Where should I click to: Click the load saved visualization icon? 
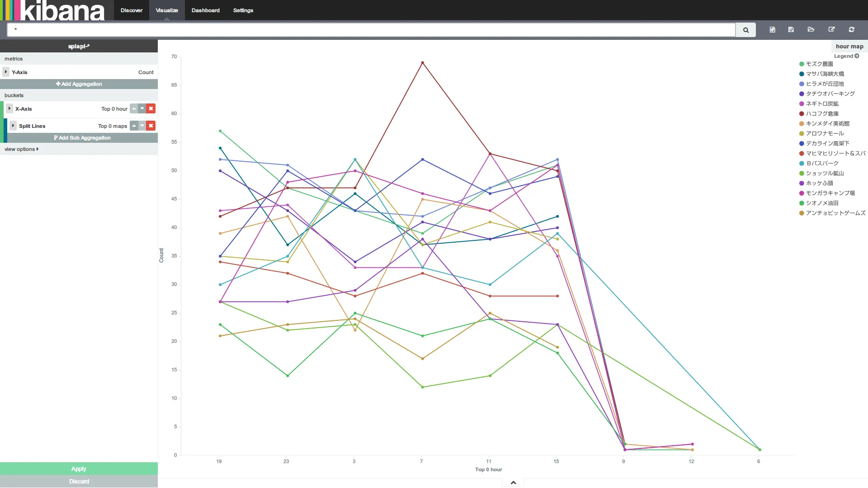[x=811, y=29]
